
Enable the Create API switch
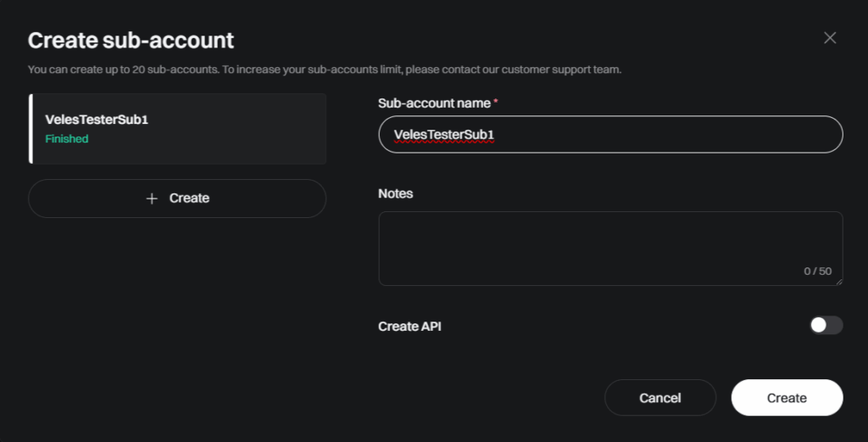(826, 325)
